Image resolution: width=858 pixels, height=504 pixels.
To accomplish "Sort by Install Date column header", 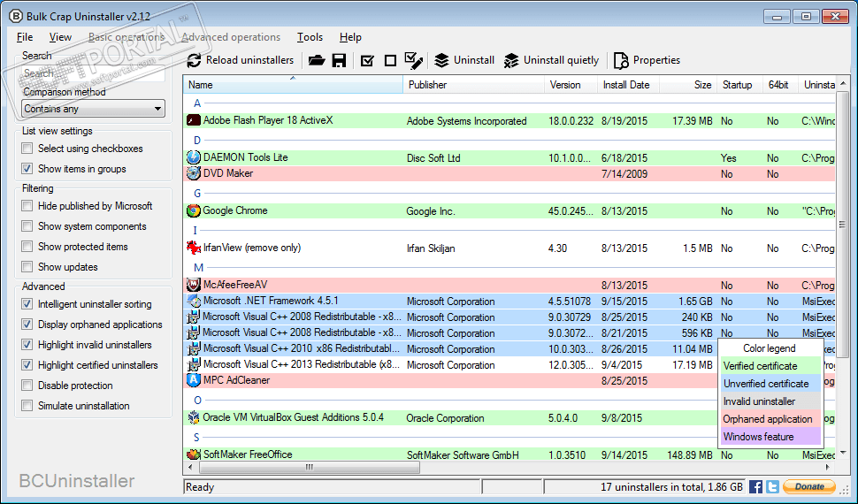I will tap(629, 85).
